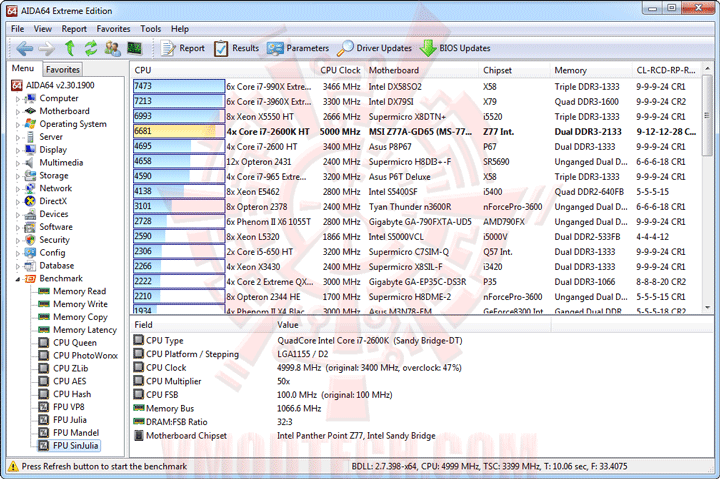Open the Help menu
This screenshot has width=720, height=479.
(180, 29)
